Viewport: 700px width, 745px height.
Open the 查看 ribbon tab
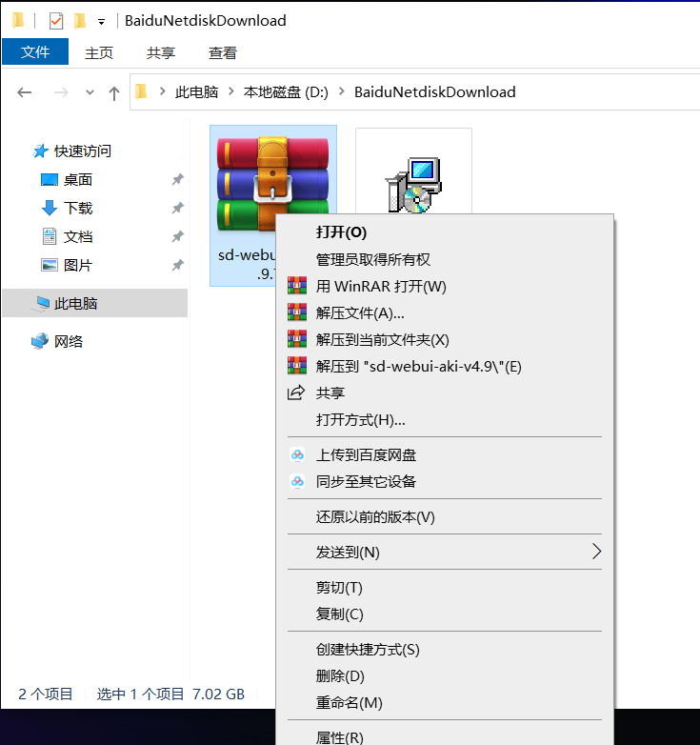pyautogui.click(x=223, y=52)
